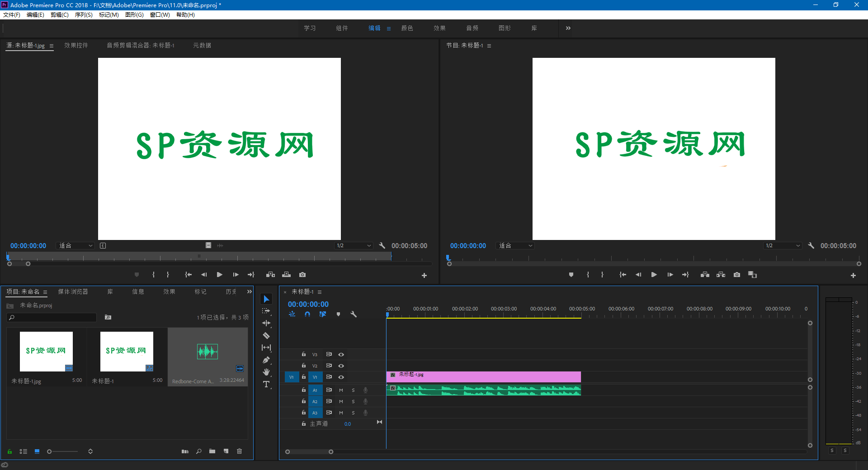Open source monitor zoom level dropdown 适合

coord(75,245)
